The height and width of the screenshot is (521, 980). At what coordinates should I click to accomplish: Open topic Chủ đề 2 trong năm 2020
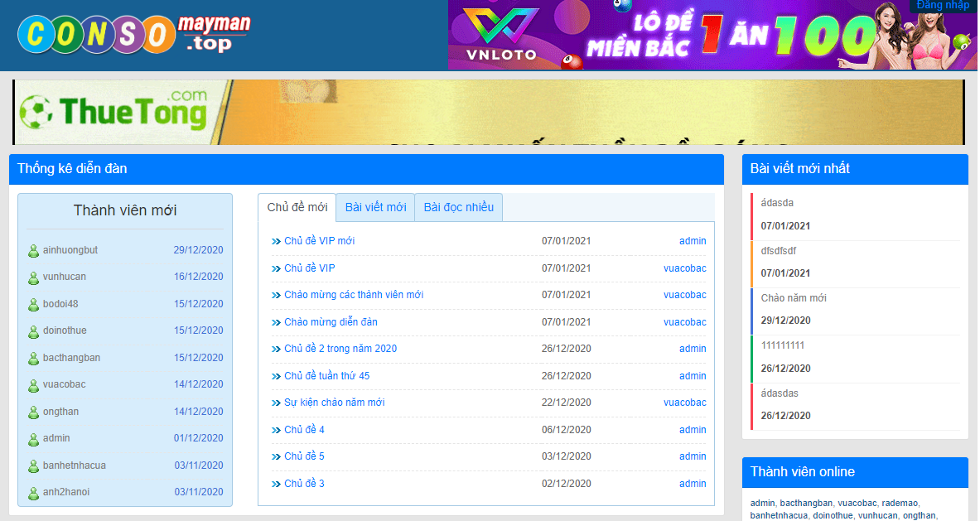click(340, 349)
